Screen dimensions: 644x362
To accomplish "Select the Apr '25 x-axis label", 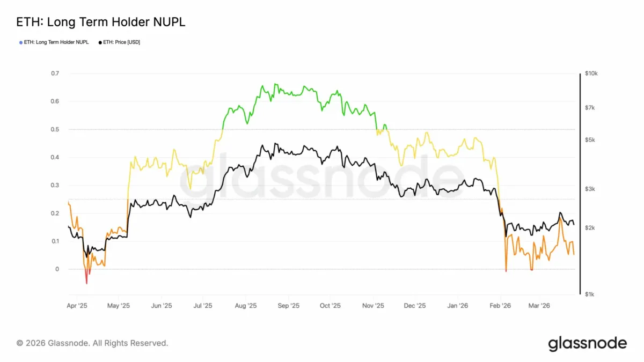I will tap(77, 306).
